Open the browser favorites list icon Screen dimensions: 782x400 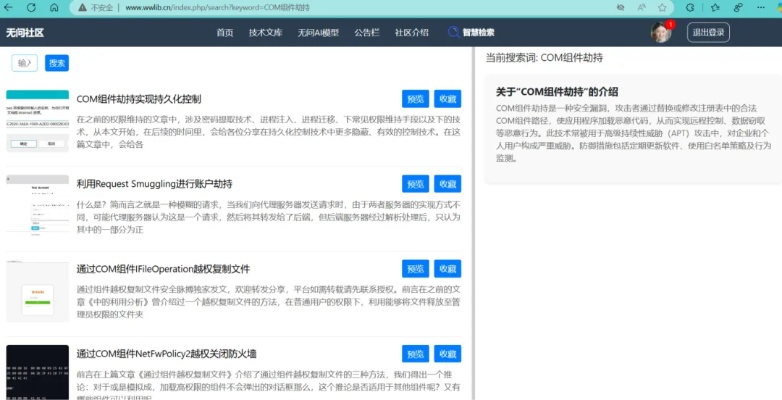tap(712, 7)
